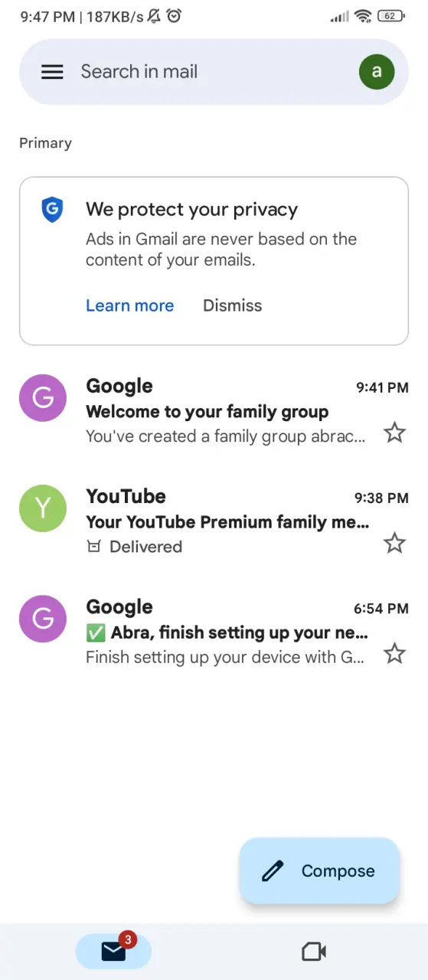The width and height of the screenshot is (428, 980).
Task: Star the Abra finish setting up email
Action: point(394,654)
